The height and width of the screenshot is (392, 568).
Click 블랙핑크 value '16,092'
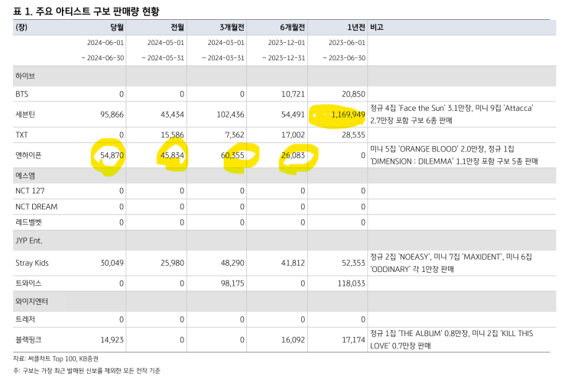pyautogui.click(x=293, y=340)
